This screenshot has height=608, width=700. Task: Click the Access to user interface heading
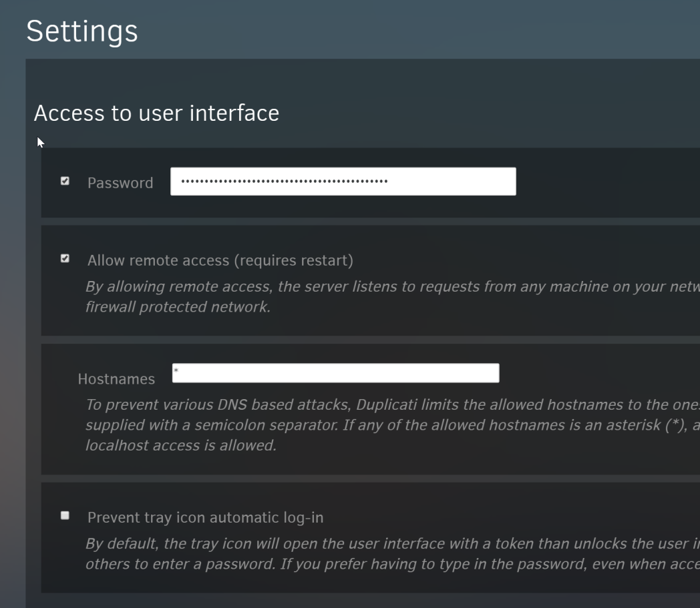pos(156,113)
